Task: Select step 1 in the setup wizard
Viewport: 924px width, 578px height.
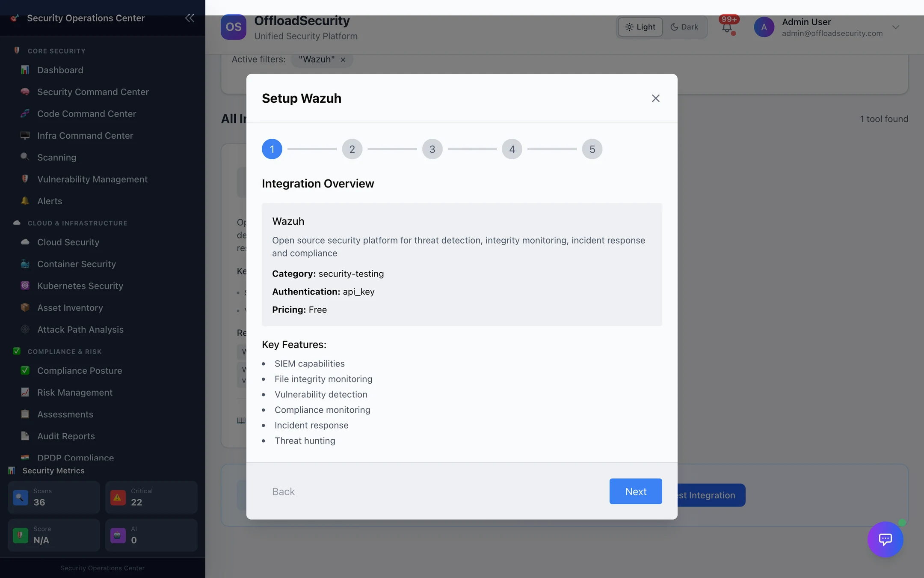Action: pyautogui.click(x=272, y=149)
